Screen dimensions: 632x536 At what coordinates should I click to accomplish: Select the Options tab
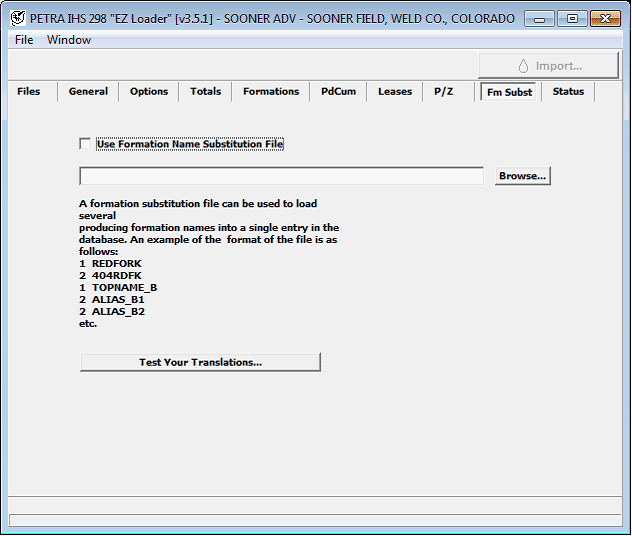tap(149, 91)
